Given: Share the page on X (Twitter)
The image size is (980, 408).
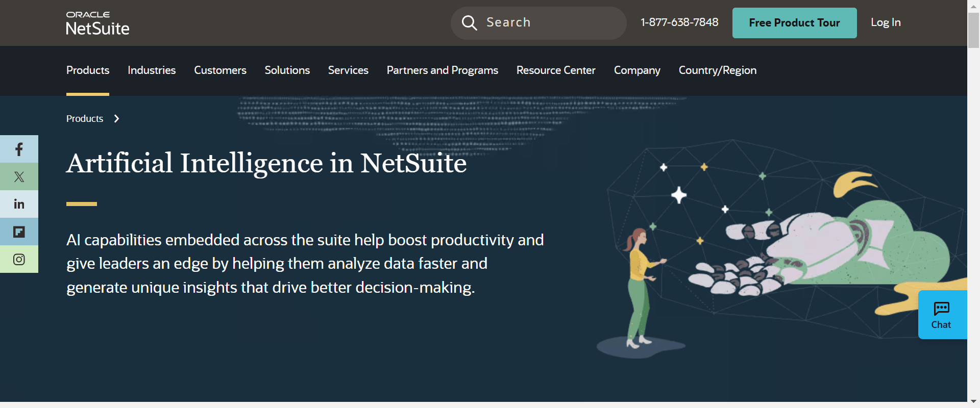Looking at the screenshot, I should coord(19,176).
